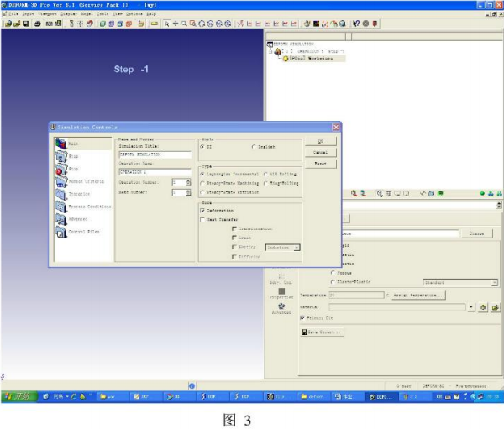The height and width of the screenshot is (429, 504).
Task: Expand the OPERATION 1 tree node
Action: (270, 51)
